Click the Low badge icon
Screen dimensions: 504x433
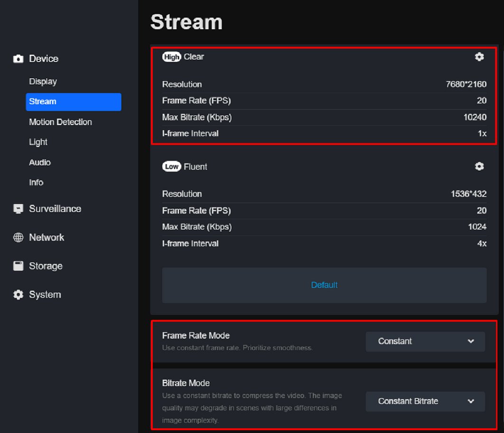[172, 167]
